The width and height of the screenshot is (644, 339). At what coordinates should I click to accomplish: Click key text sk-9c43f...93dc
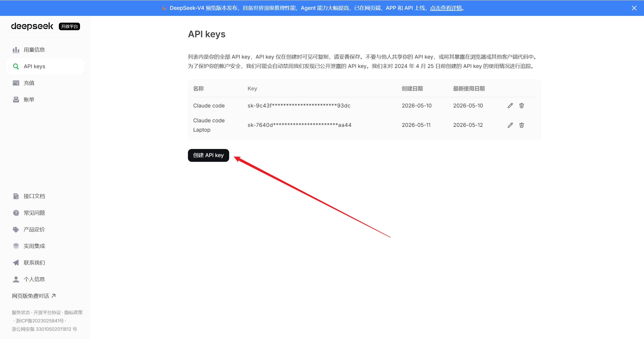pyautogui.click(x=299, y=106)
